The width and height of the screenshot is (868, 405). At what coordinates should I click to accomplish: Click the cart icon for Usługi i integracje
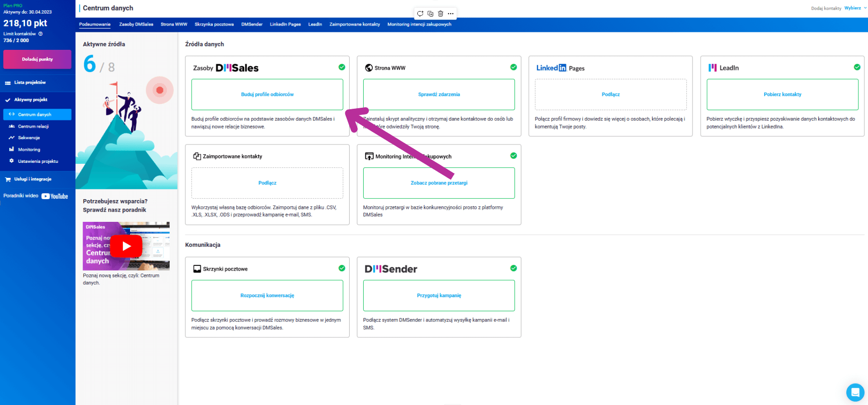point(8,179)
